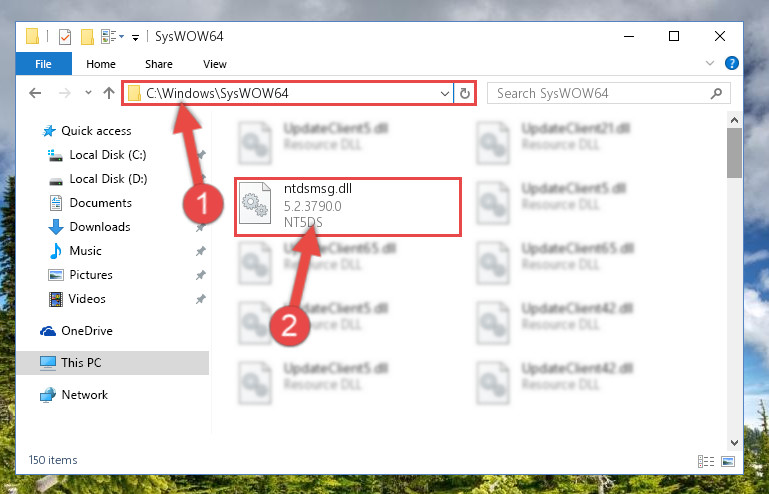Expand the ribbon with the chevron
The width and height of the screenshot is (769, 494).
pos(710,63)
